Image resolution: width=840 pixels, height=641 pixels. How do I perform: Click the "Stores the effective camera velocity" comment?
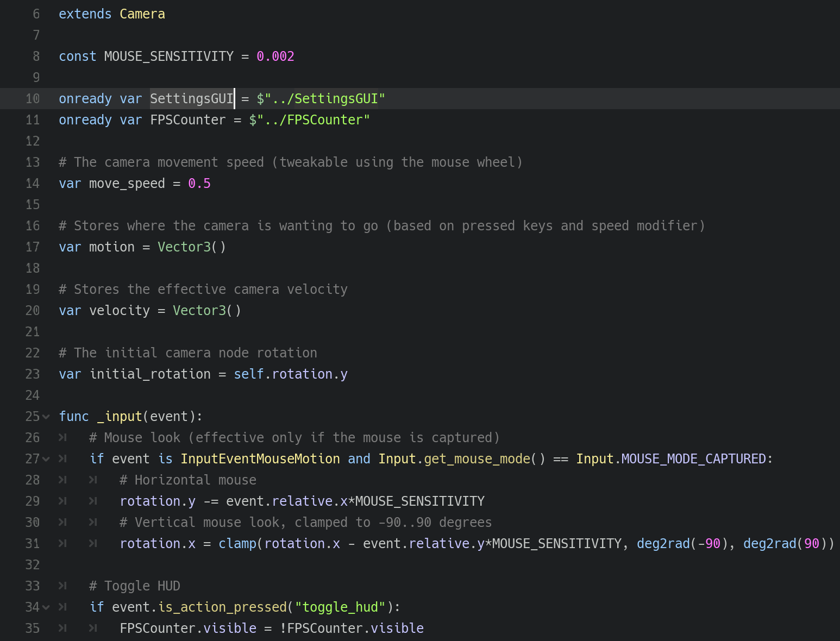[203, 290]
